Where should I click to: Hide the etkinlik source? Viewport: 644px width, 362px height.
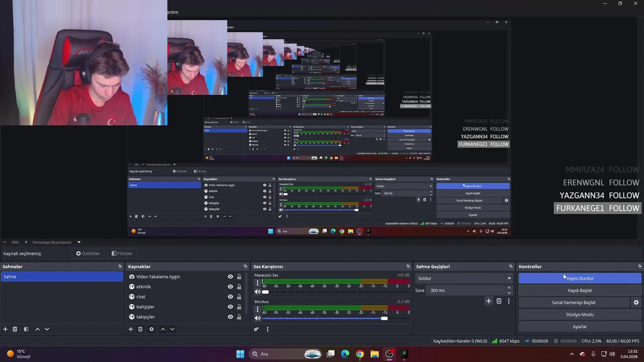(x=230, y=287)
